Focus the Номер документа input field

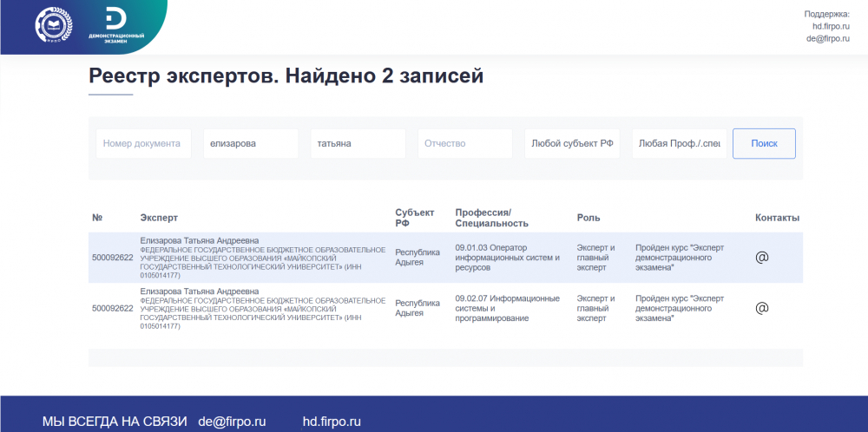click(143, 144)
